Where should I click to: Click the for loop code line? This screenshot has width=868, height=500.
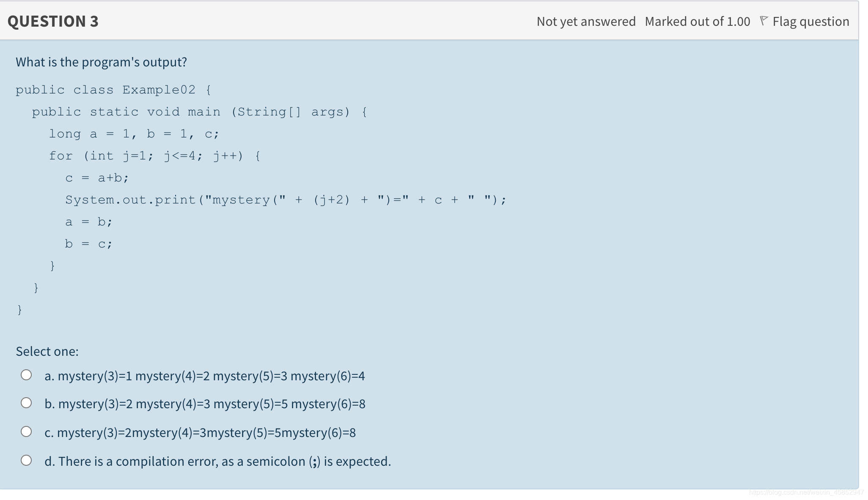tap(154, 156)
